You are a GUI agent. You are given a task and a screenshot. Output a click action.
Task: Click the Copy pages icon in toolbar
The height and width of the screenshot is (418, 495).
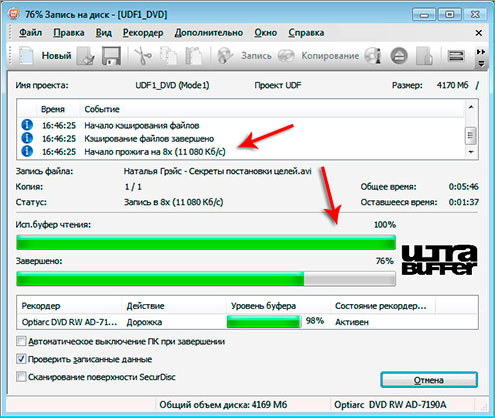(x=169, y=56)
